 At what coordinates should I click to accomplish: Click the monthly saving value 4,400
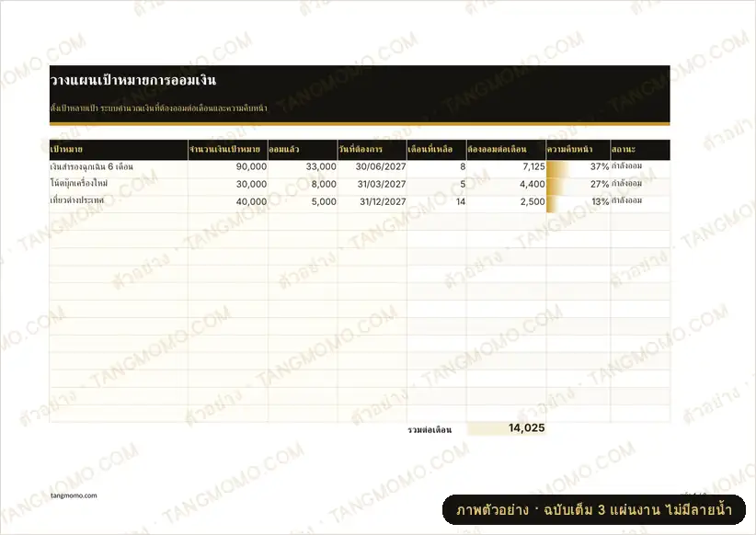pos(533,184)
